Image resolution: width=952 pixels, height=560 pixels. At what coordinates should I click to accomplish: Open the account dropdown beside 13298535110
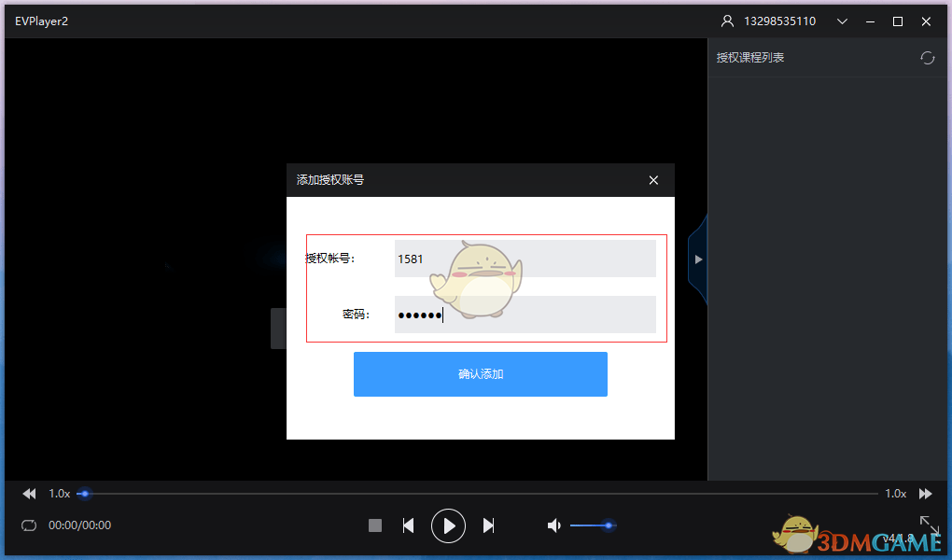(842, 21)
